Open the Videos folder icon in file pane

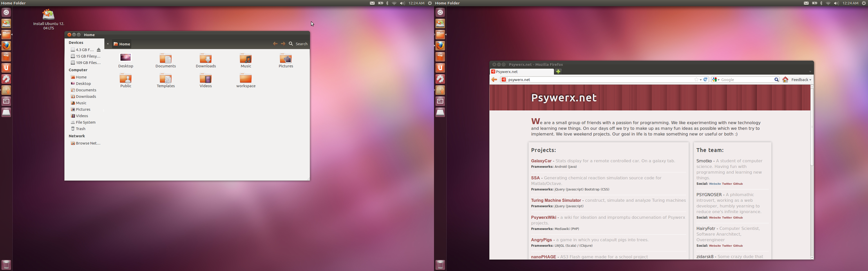206,78
